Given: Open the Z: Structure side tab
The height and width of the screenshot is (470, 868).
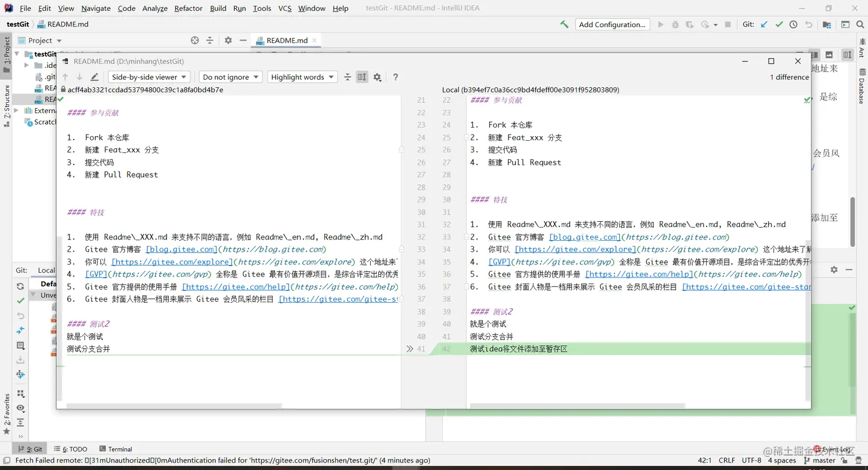Looking at the screenshot, I should click(6, 106).
